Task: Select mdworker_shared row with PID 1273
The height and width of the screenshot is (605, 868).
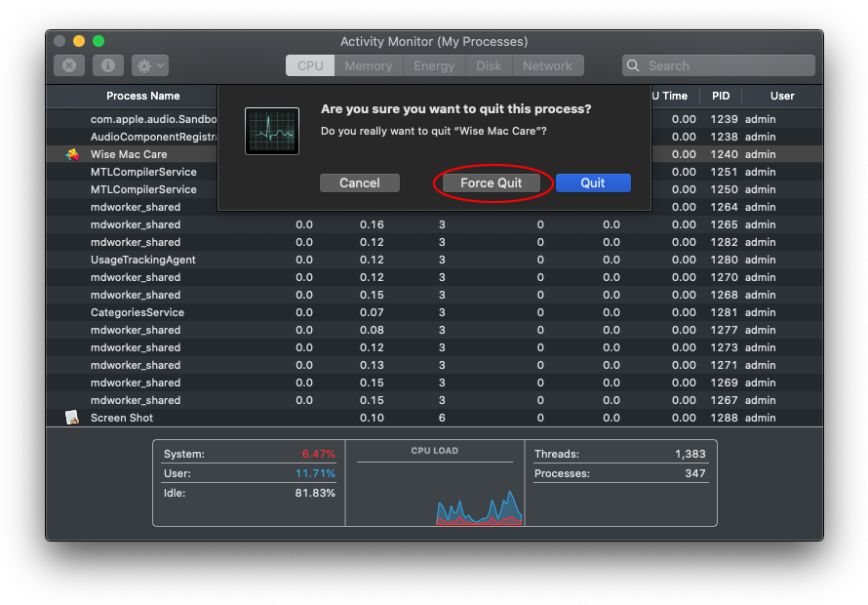Action: (435, 347)
